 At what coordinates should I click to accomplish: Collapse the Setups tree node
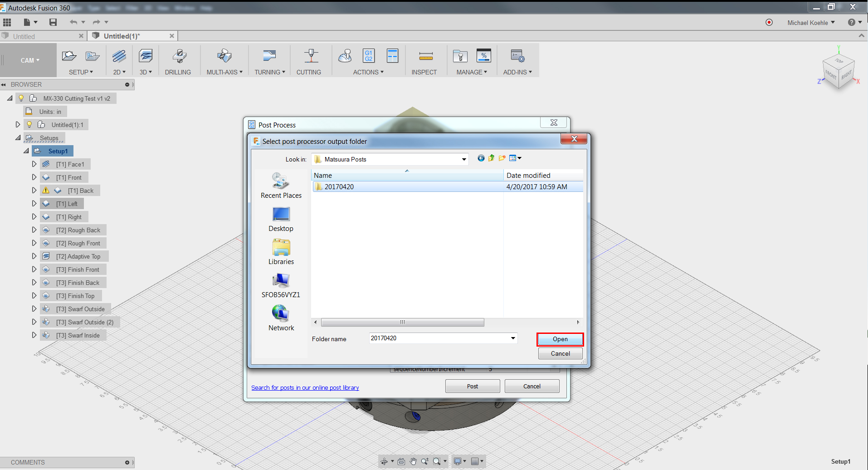(18, 138)
